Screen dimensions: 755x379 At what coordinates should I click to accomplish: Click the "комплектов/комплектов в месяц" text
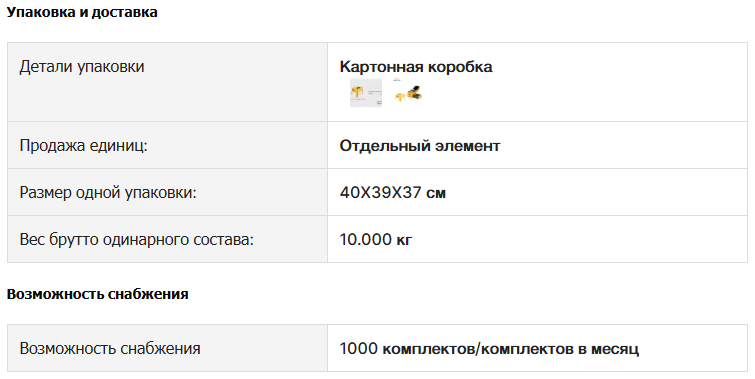pyautogui.click(x=511, y=349)
